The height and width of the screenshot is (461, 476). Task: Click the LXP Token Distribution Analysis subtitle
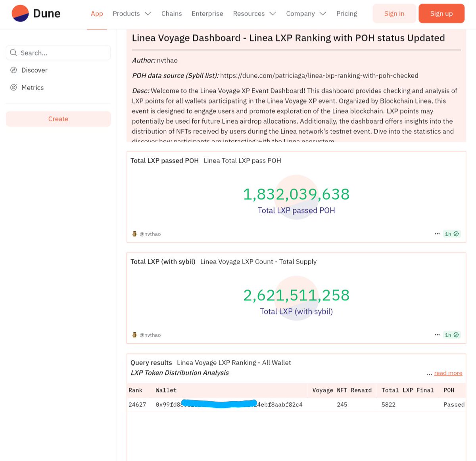pyautogui.click(x=180, y=373)
